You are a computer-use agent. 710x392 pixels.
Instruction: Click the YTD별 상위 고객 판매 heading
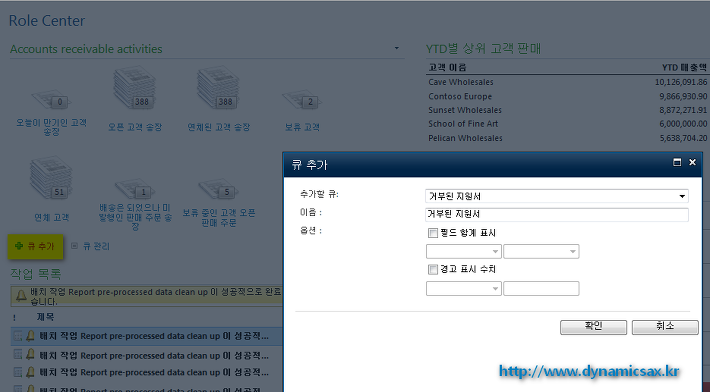[x=483, y=48]
